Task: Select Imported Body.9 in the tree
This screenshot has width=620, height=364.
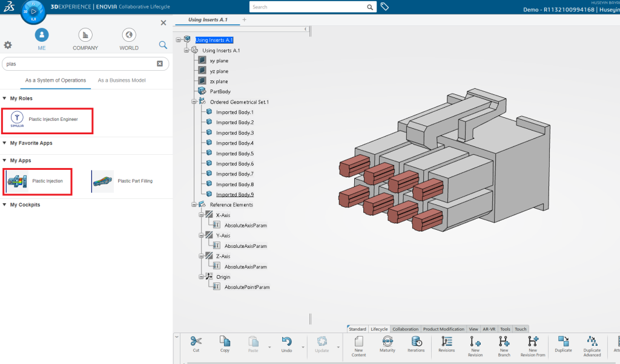Action: tap(235, 194)
